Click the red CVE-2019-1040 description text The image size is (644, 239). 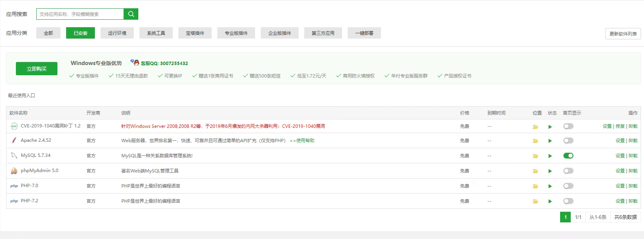[x=223, y=126]
